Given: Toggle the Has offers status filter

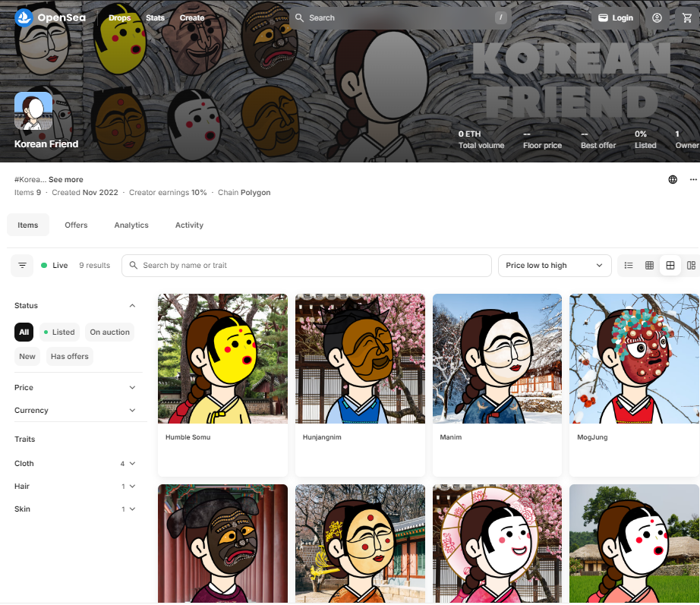Looking at the screenshot, I should pos(69,357).
